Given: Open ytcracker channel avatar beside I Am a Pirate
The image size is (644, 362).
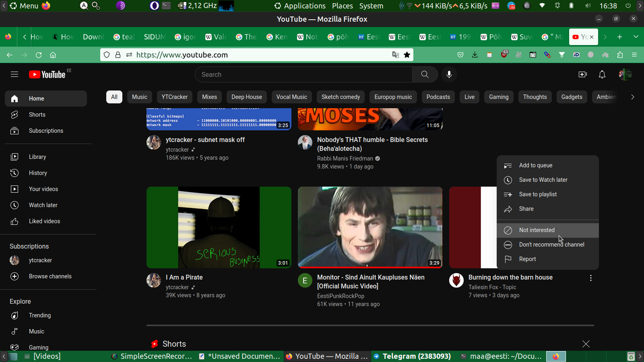Looking at the screenshot, I should [154, 280].
